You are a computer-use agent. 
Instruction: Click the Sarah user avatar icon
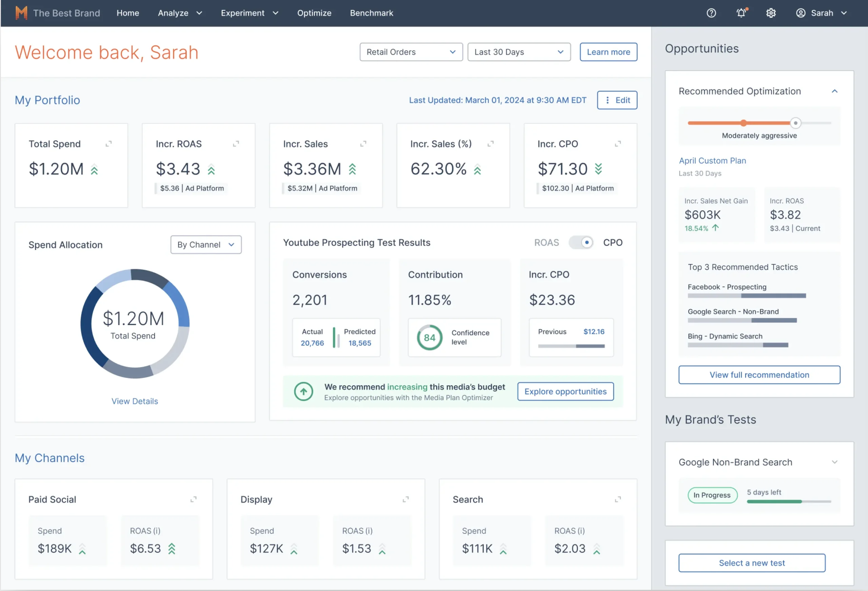[801, 13]
